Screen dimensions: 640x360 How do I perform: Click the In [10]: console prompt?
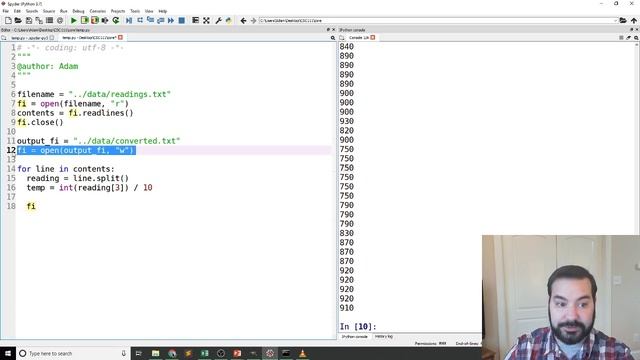(358, 327)
